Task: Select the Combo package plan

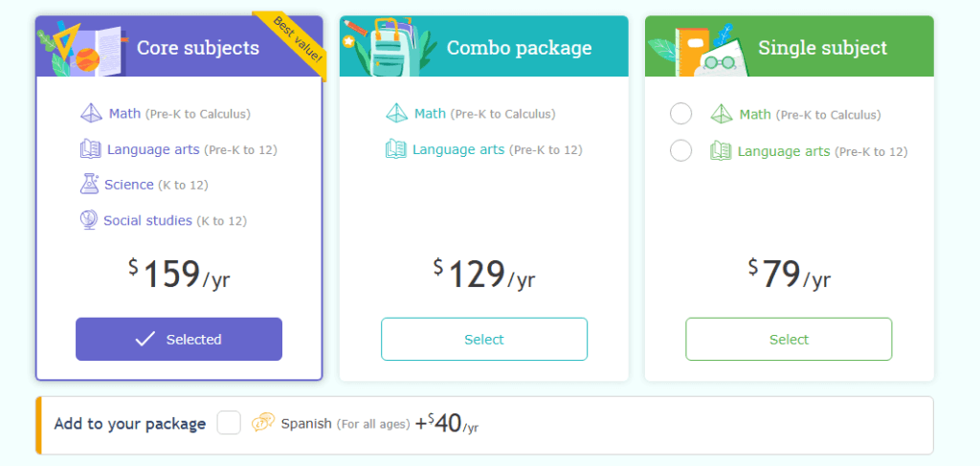Action: click(484, 339)
